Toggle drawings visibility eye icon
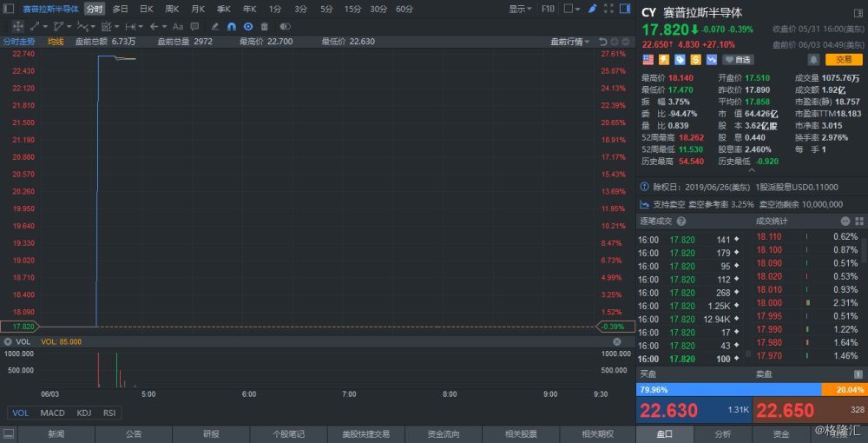 click(248, 26)
